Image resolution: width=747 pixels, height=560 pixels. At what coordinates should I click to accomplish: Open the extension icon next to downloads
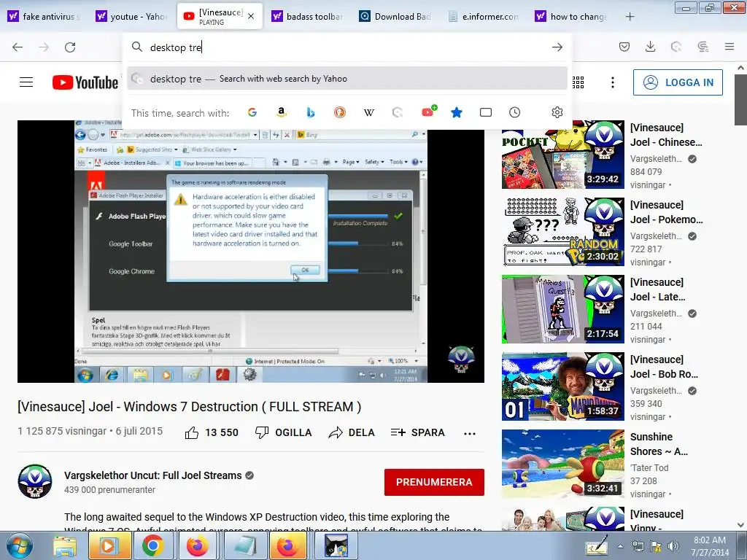pyautogui.click(x=676, y=47)
